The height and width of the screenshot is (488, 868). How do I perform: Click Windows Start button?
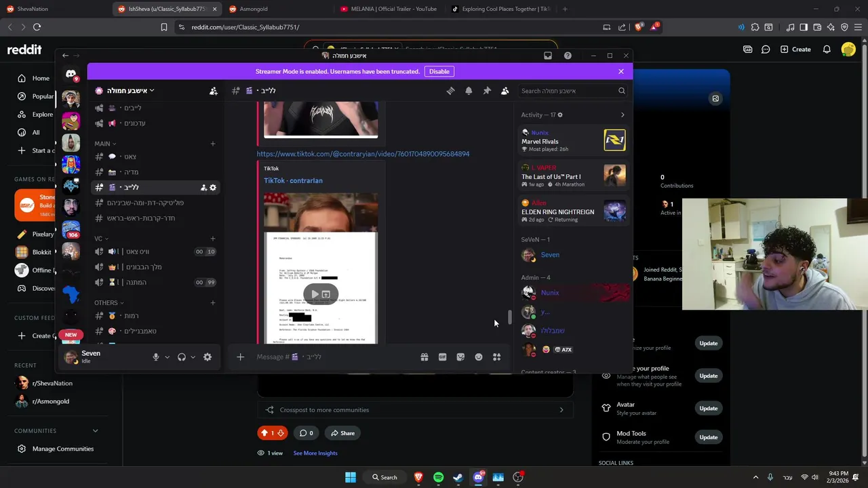click(x=351, y=477)
